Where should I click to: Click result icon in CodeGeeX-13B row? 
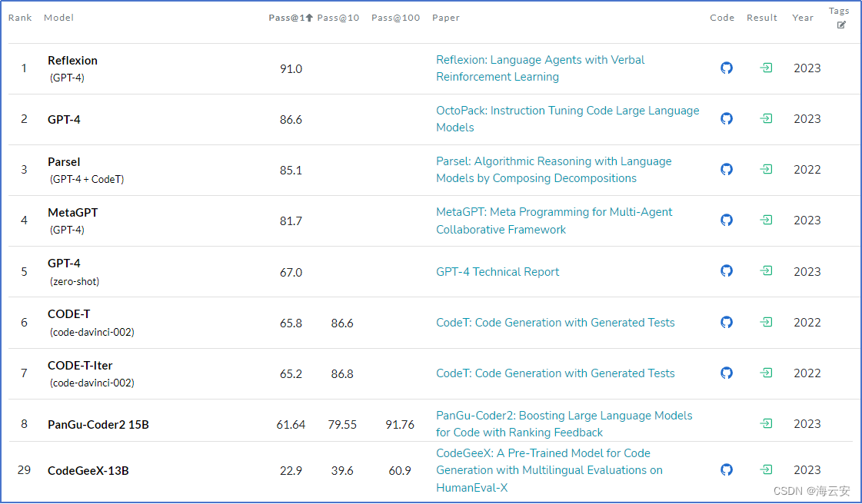(x=766, y=470)
